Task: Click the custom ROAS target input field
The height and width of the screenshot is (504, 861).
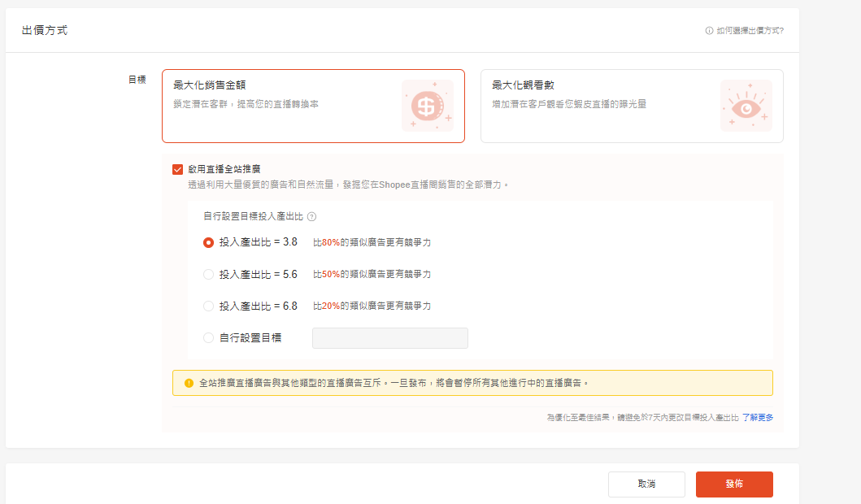Action: [390, 338]
